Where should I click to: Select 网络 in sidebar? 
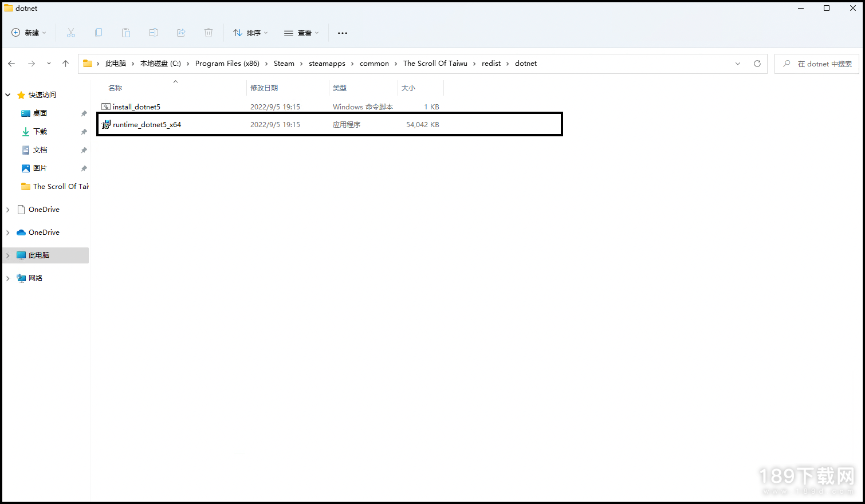(36, 278)
